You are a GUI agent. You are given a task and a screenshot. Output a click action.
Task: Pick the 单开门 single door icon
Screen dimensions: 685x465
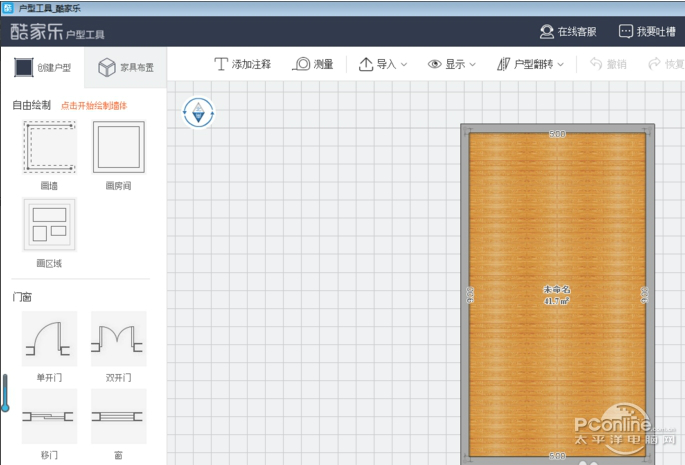(x=49, y=339)
